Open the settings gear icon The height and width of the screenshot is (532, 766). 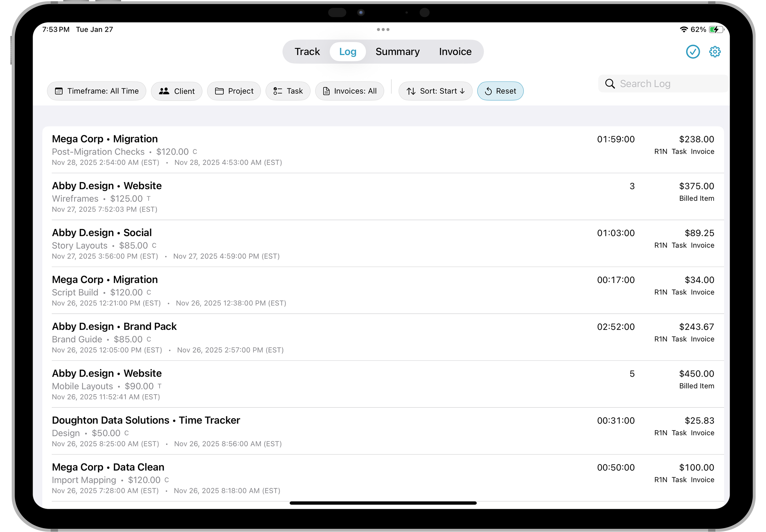coord(714,51)
